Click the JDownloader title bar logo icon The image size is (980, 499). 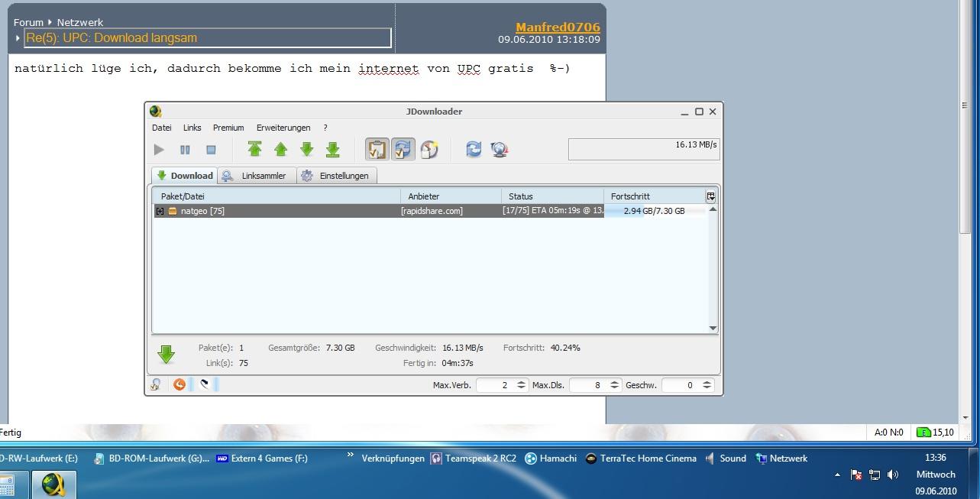(155, 112)
